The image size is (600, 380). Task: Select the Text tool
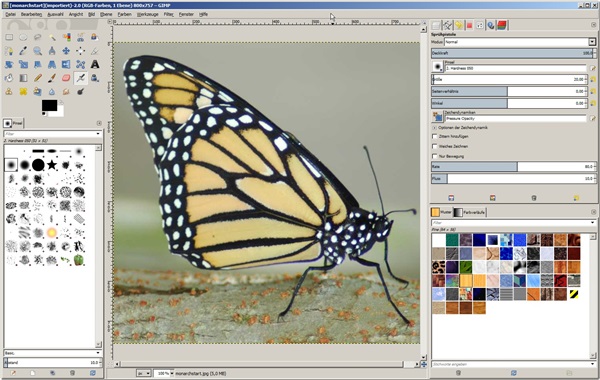[95, 64]
